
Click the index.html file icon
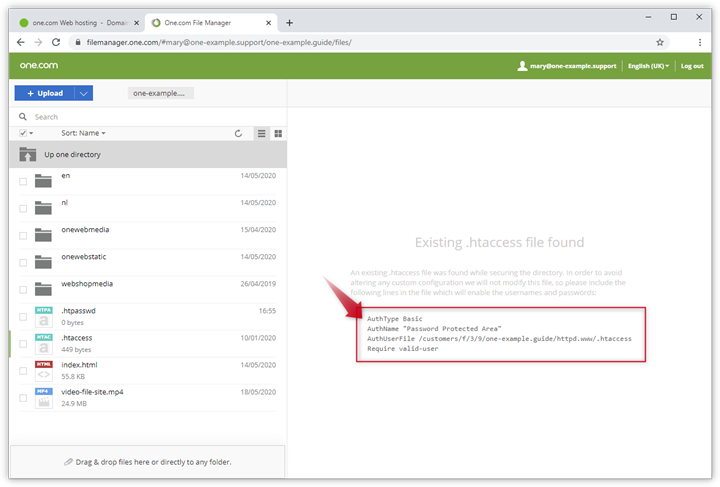pyautogui.click(x=44, y=371)
